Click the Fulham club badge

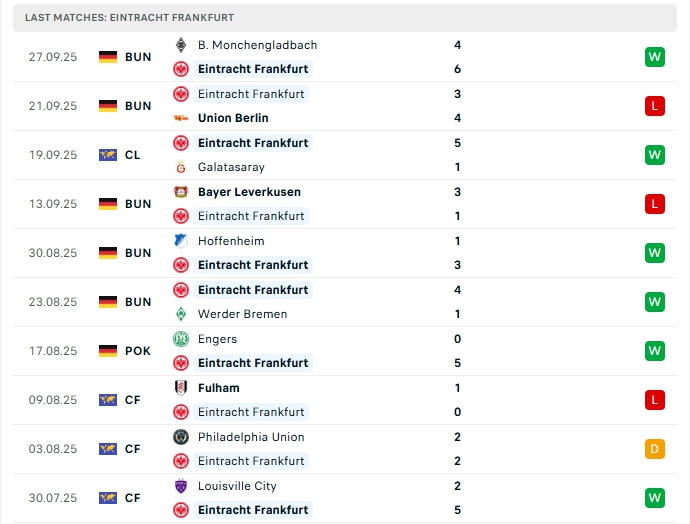point(181,388)
